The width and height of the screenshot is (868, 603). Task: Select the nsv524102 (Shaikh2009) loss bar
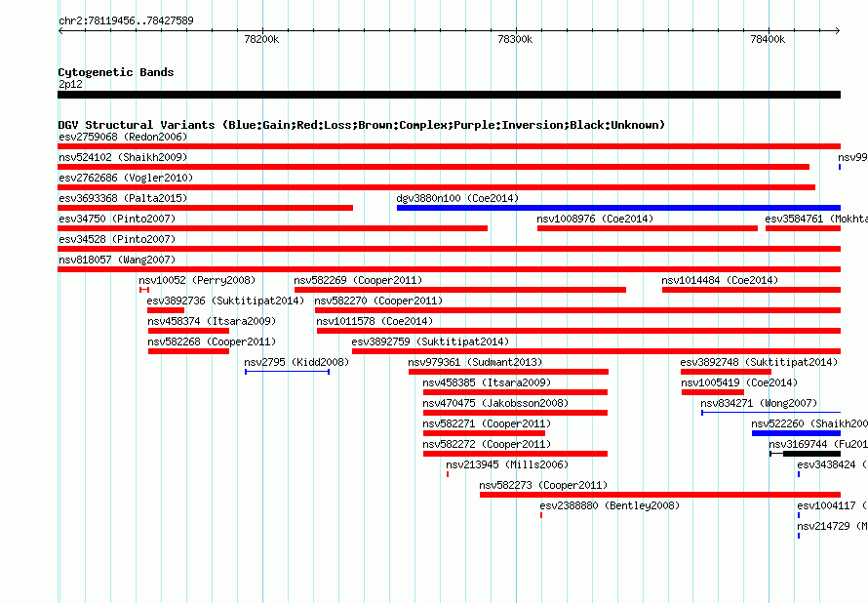tap(433, 167)
